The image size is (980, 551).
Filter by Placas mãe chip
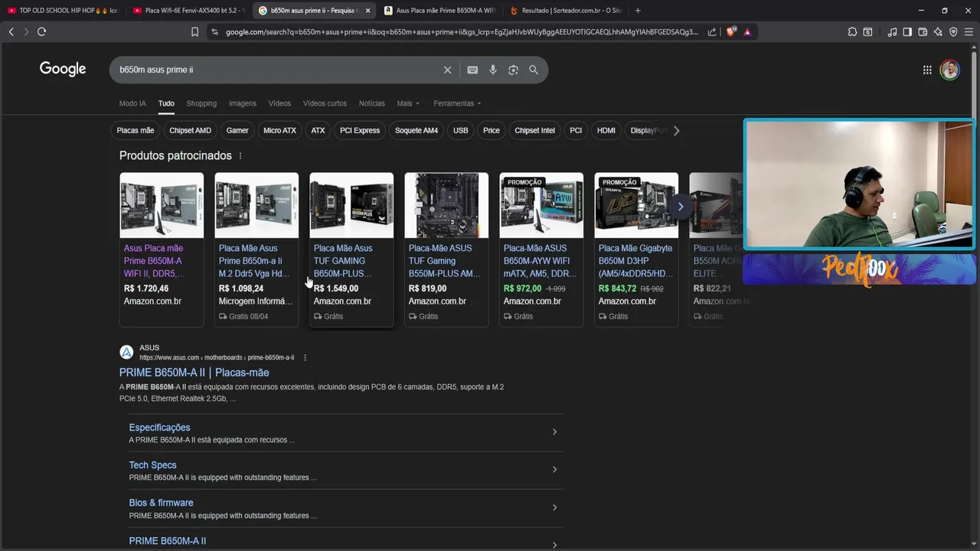(136, 130)
